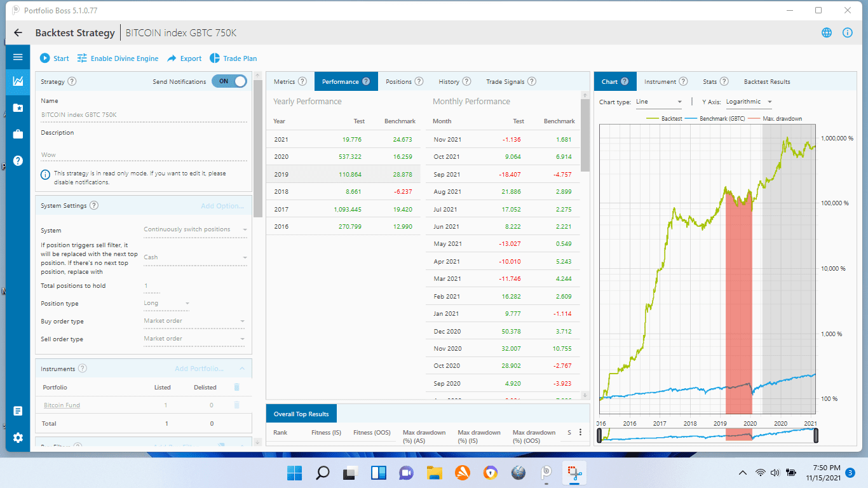This screenshot has height=488, width=868.
Task: Open the starred folder sidebar icon
Action: 18,108
